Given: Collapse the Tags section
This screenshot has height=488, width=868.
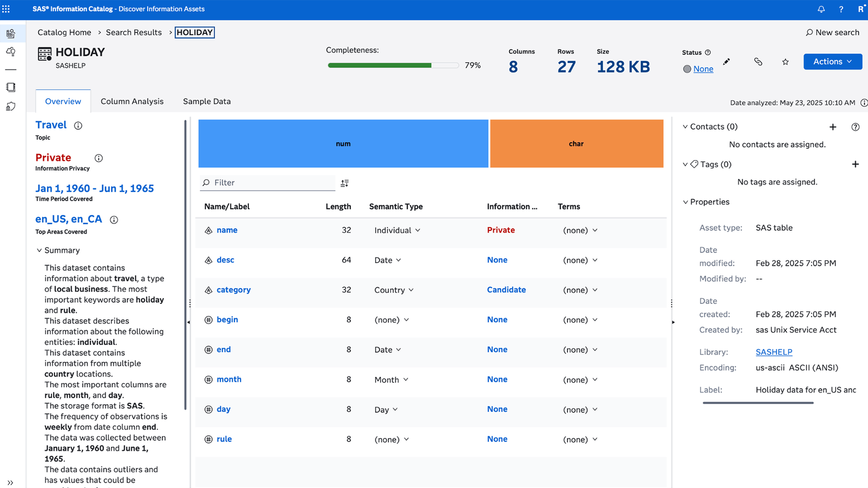Looking at the screenshot, I should 685,164.
